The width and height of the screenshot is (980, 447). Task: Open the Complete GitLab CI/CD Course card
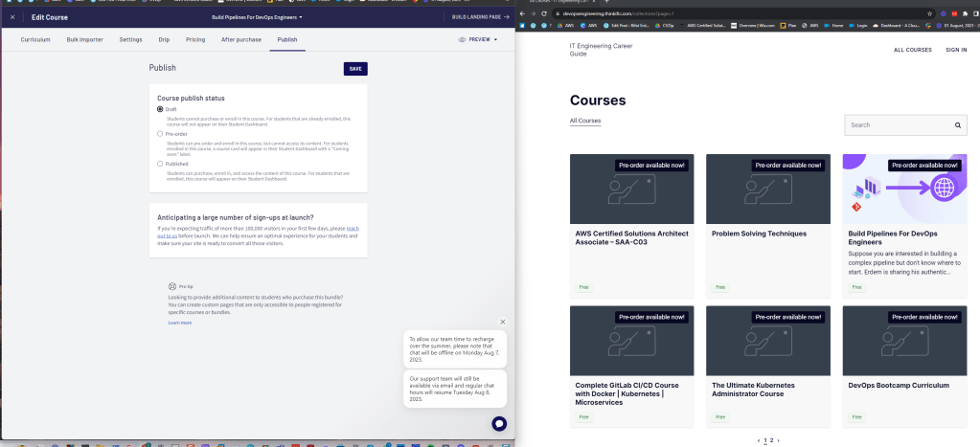[x=632, y=367]
